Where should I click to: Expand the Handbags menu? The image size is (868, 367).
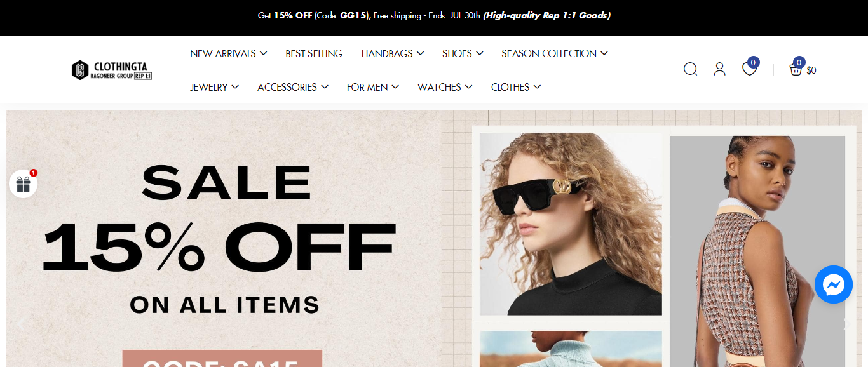coord(392,53)
